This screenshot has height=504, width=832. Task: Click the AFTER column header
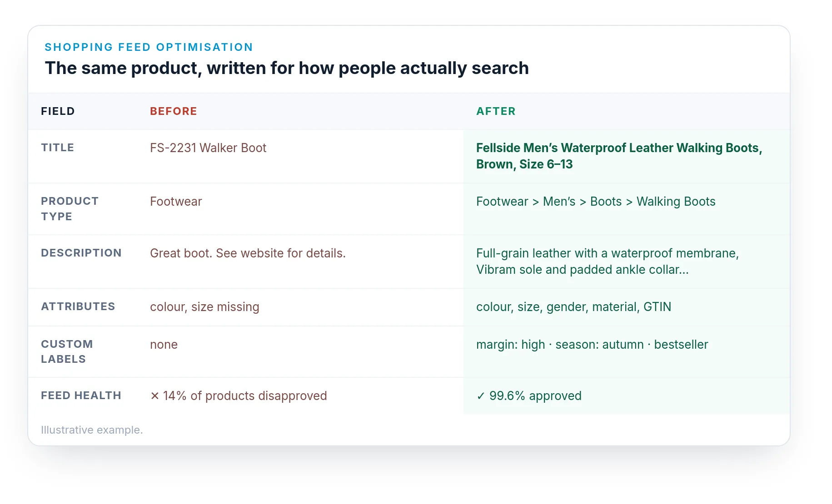(x=496, y=111)
